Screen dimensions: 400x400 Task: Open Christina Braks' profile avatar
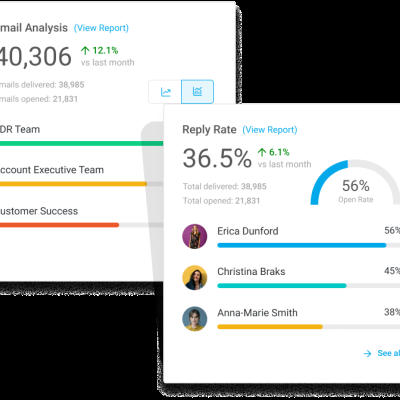195,277
